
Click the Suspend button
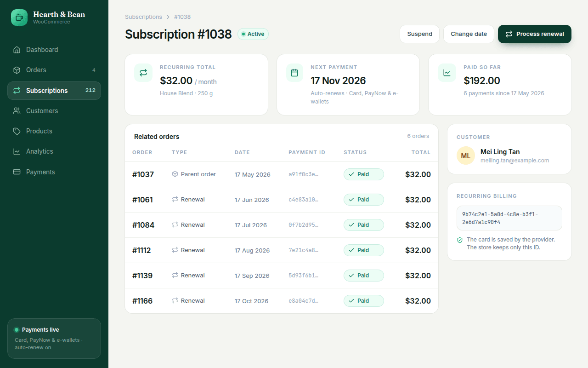[x=420, y=34]
